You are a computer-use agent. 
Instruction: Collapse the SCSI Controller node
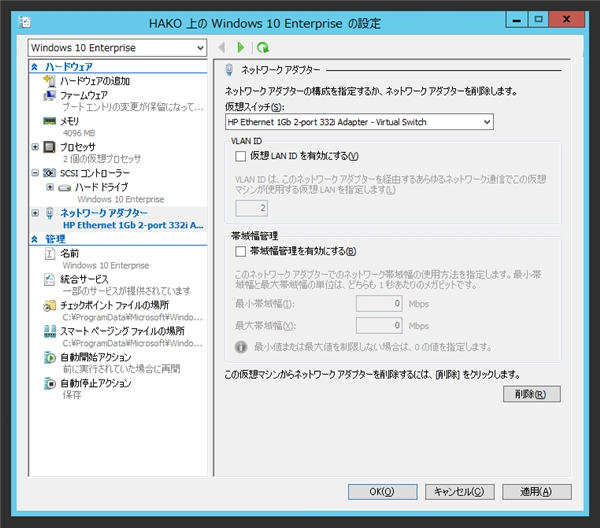point(35,173)
